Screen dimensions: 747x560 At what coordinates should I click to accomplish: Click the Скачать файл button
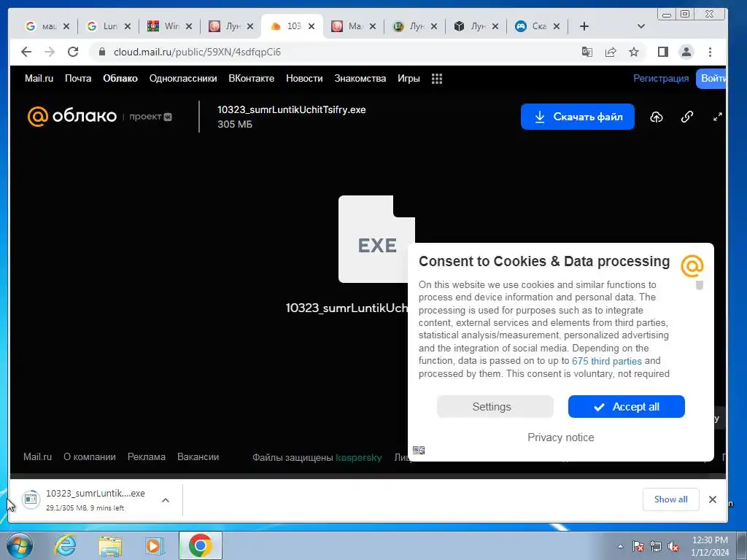tap(578, 117)
